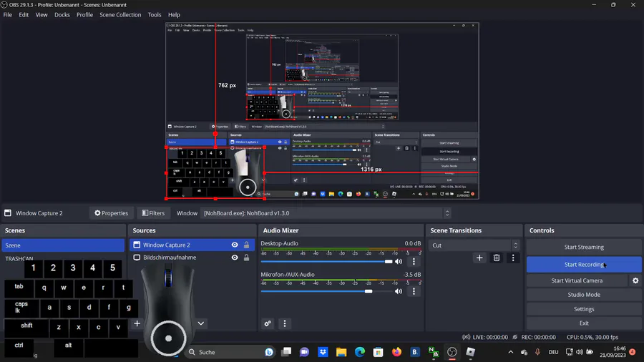This screenshot has height=362, width=644.
Task: Open the Teams chat taskbar icon
Action: pyautogui.click(x=304, y=352)
